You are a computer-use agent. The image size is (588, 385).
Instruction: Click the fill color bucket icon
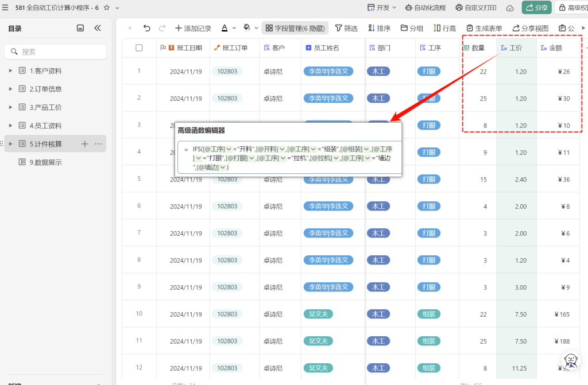(x=247, y=28)
